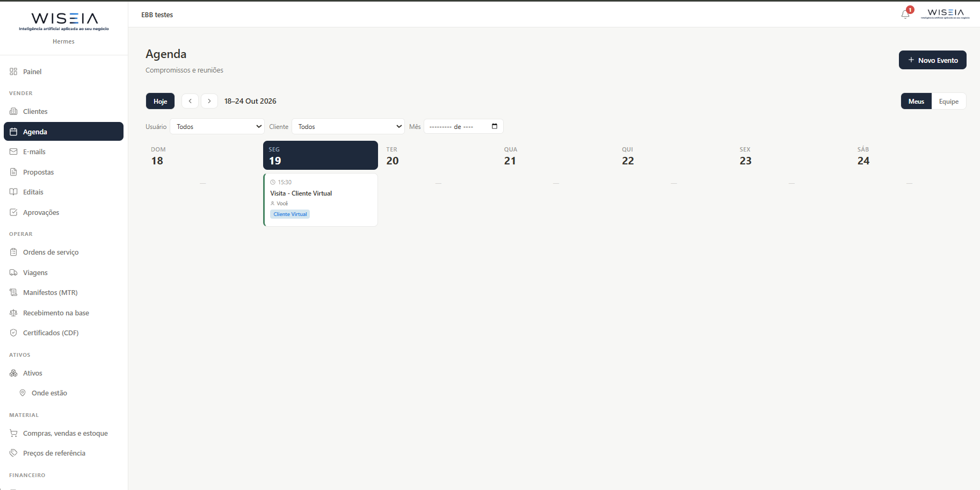Click the Ativos boxes icon

[x=13, y=373]
